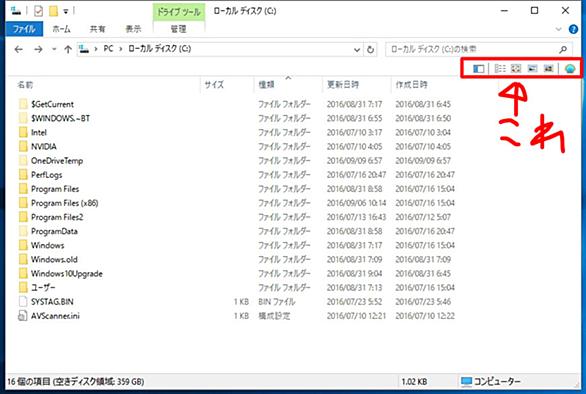
Task: Select the PerfLogs folder name
Action: click(46, 175)
